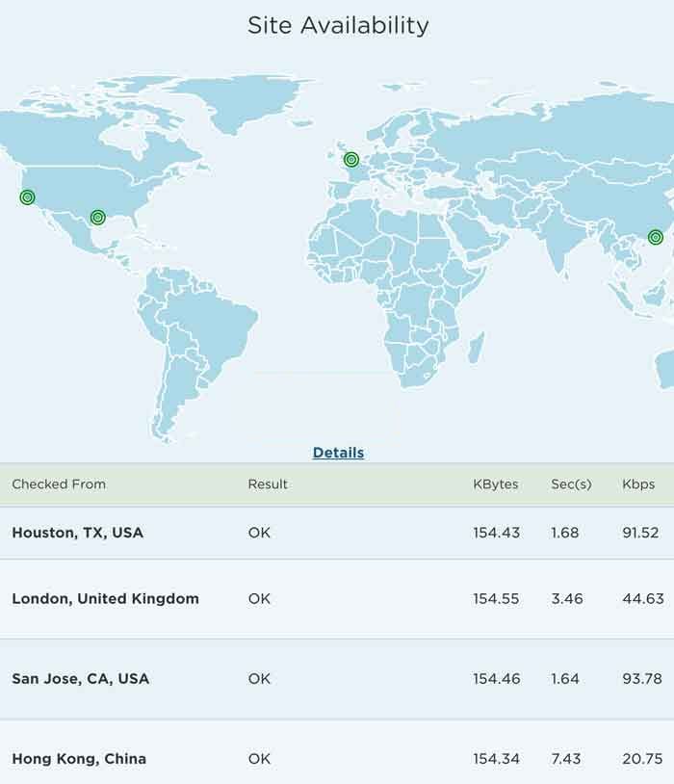Select the London, United Kingdom row label
The height and width of the screenshot is (784, 674).
coord(106,598)
